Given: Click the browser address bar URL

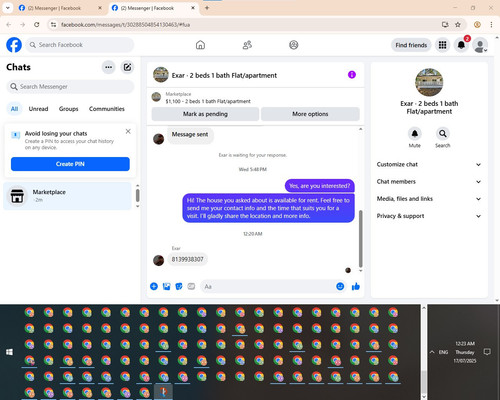Looking at the screenshot, I should pos(125,25).
